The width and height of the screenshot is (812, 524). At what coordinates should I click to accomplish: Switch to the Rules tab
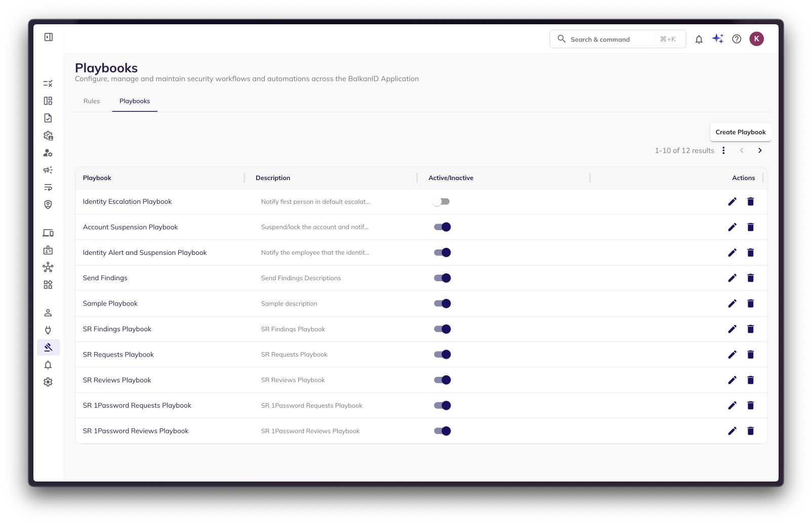pyautogui.click(x=92, y=101)
